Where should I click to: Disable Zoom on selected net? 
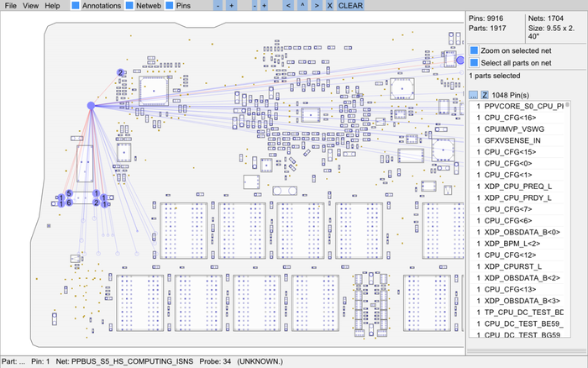coord(475,50)
